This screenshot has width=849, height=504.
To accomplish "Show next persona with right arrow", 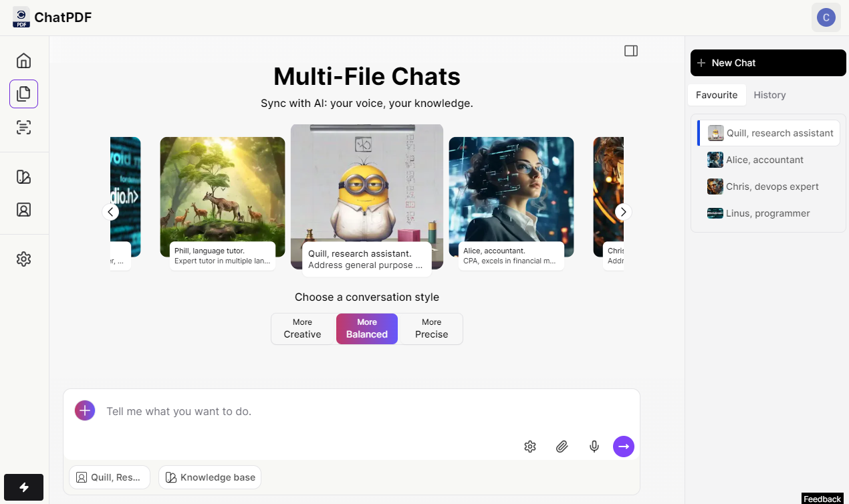I will coord(623,212).
